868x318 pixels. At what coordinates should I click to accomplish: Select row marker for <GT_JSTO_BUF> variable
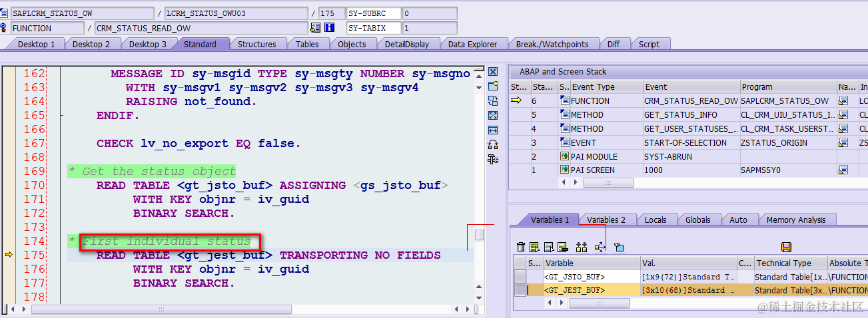(x=520, y=277)
